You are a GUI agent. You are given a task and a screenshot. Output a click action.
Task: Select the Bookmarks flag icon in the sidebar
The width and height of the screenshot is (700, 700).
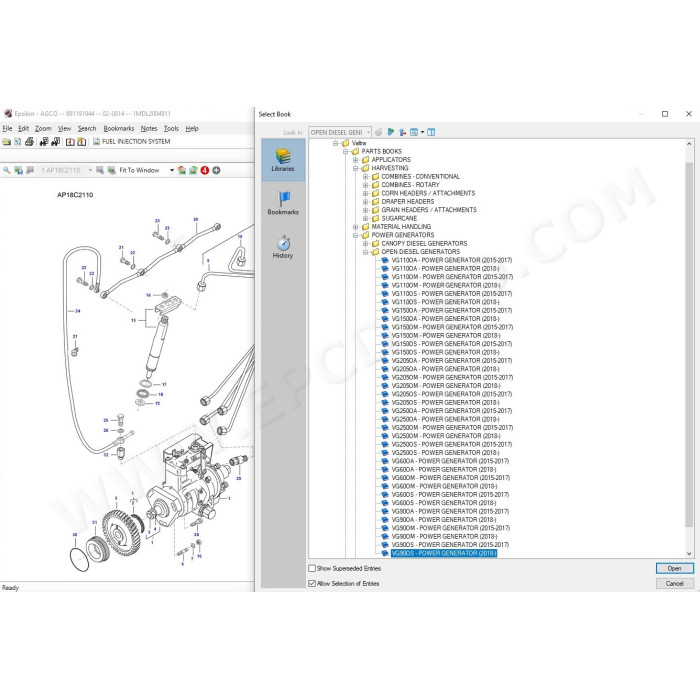pos(283,203)
